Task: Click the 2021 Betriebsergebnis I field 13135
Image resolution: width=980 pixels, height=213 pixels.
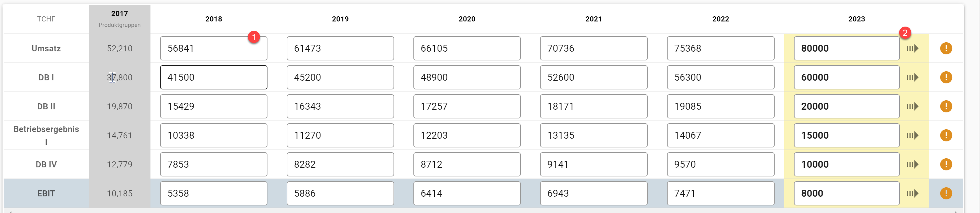Action: click(x=593, y=135)
